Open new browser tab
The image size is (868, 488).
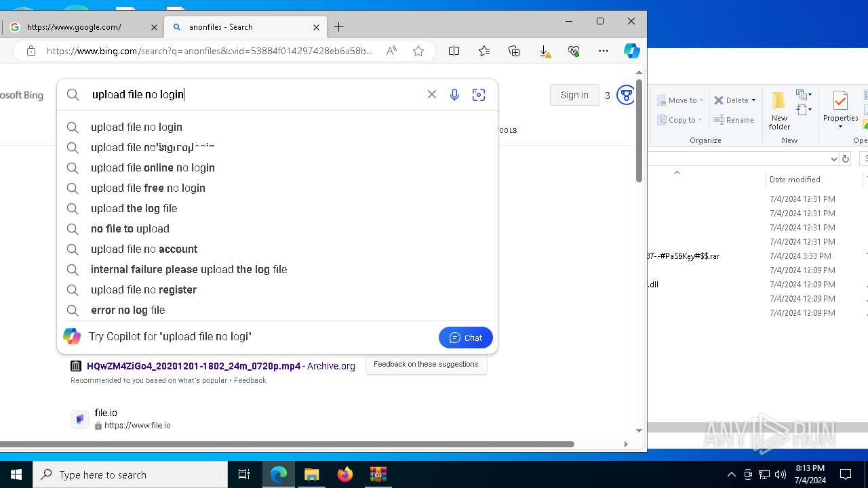(339, 27)
